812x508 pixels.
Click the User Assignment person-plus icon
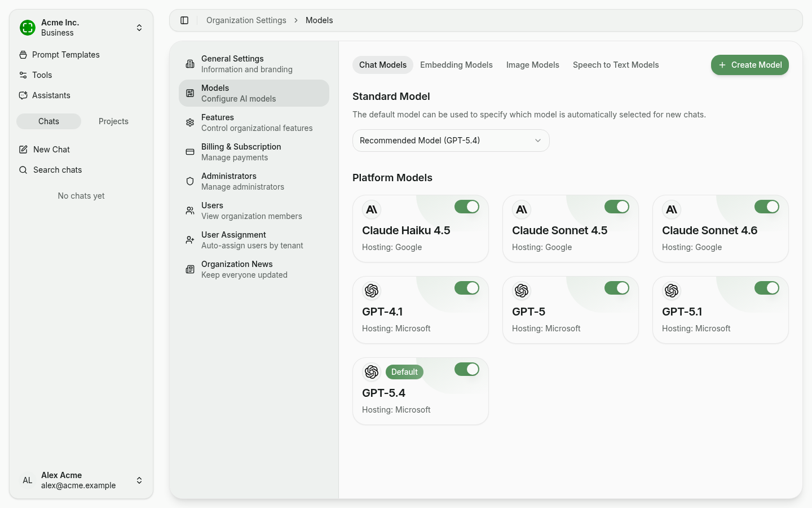click(190, 240)
